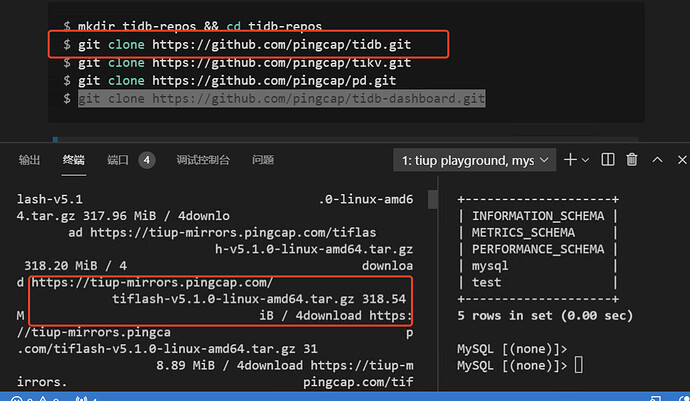This screenshot has width=690, height=401.
Task: Click the last MySQL [(none)]> prompt cursor
Action: (579, 365)
